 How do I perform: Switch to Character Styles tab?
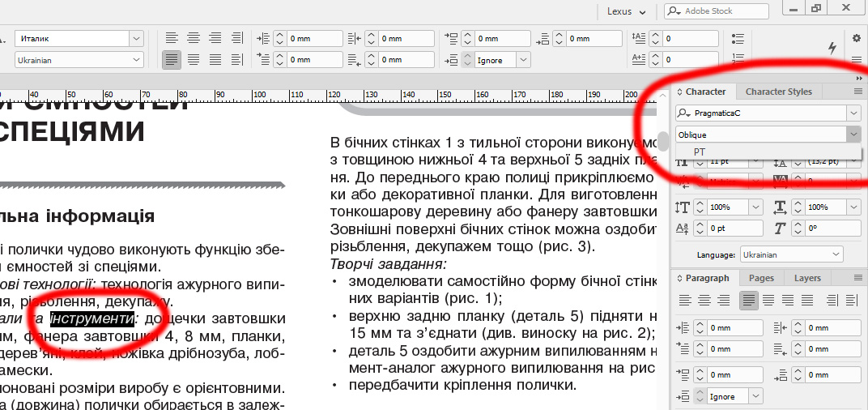tap(778, 92)
